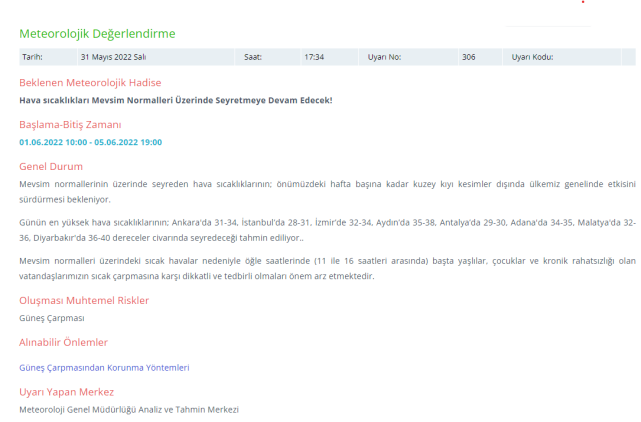
Task: Click the warning number 306
Action: pos(468,58)
